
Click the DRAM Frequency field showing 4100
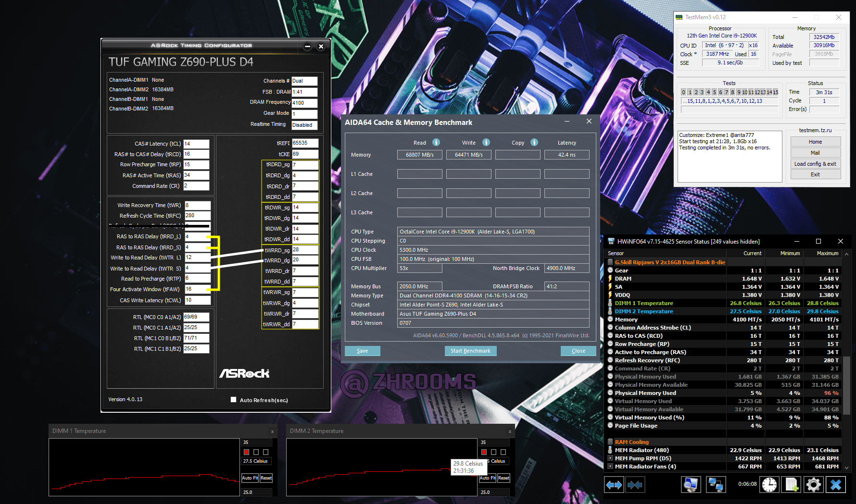point(304,103)
